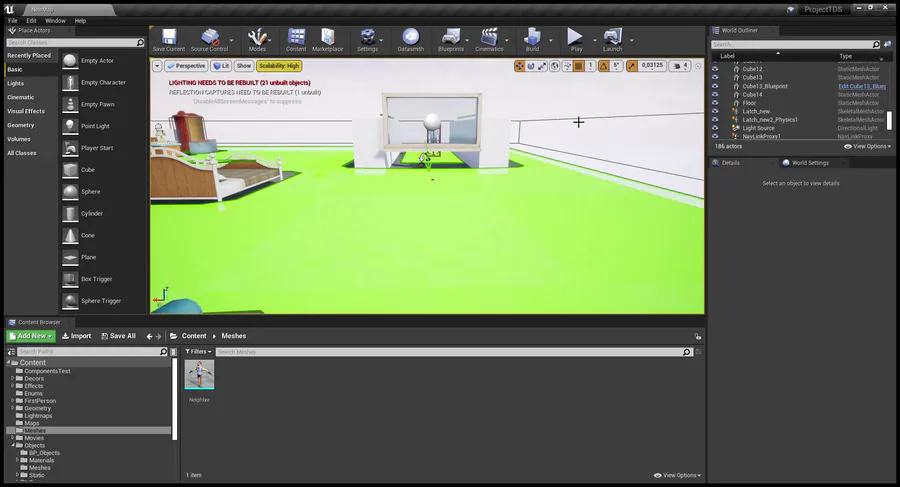Open the Edit menu

pos(31,21)
